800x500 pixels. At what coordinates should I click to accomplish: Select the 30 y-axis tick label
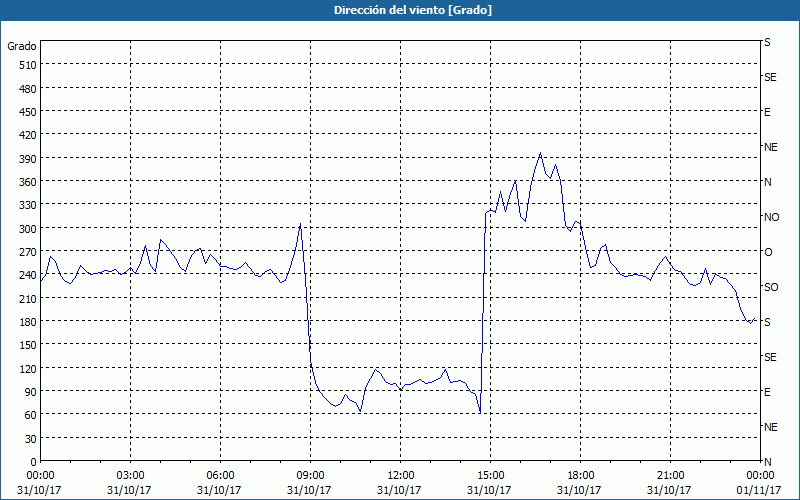click(x=31, y=438)
